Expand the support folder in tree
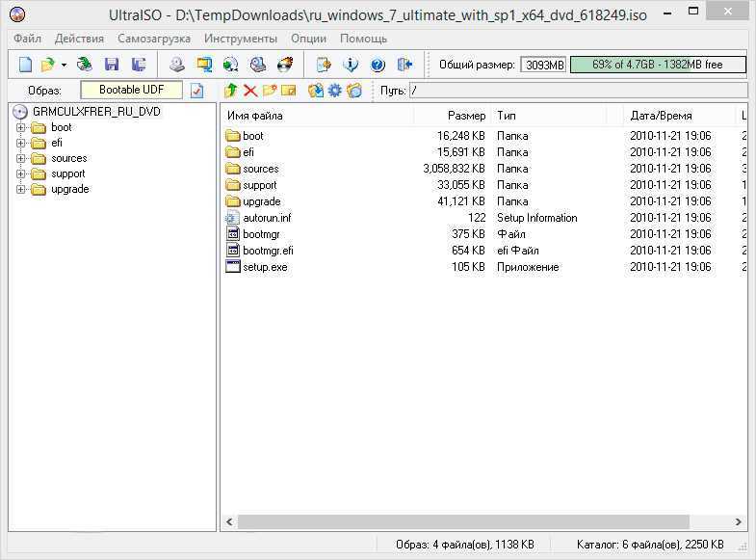This screenshot has width=756, height=560. pos(21,174)
